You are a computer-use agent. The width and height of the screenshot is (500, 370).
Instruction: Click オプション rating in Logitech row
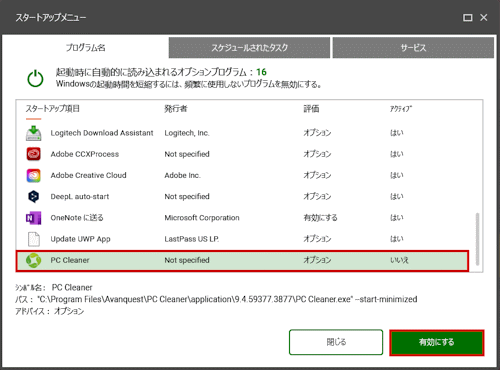click(x=317, y=133)
